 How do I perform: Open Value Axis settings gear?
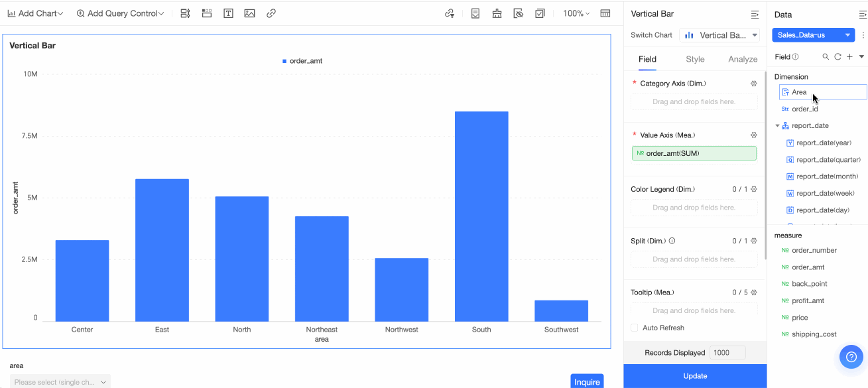click(754, 135)
